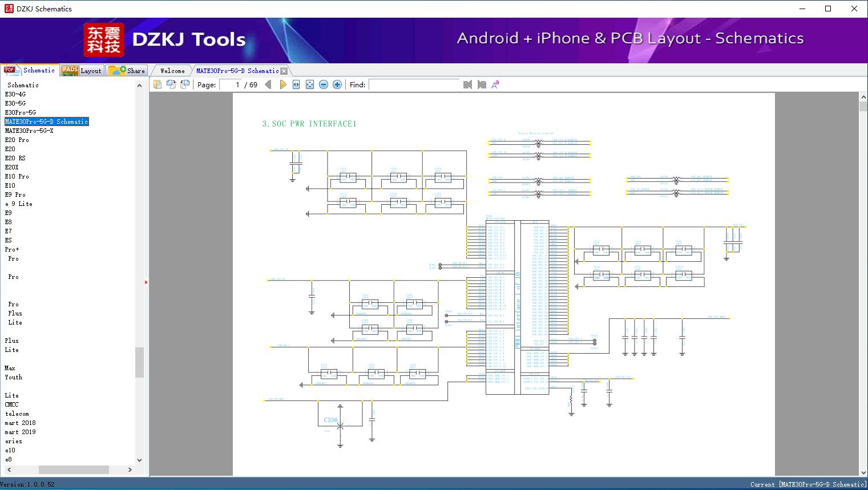Viewport: 868px width, 490px height.
Task: Toggle the match case search icon
Action: click(495, 84)
